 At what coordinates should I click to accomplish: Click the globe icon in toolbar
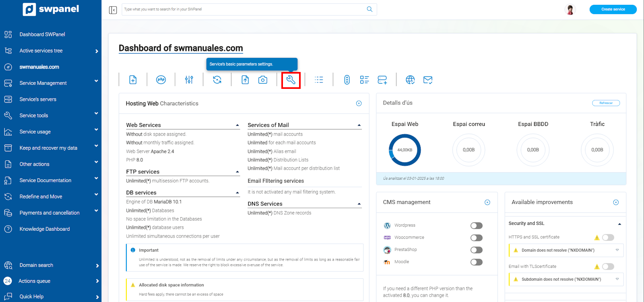tap(410, 80)
